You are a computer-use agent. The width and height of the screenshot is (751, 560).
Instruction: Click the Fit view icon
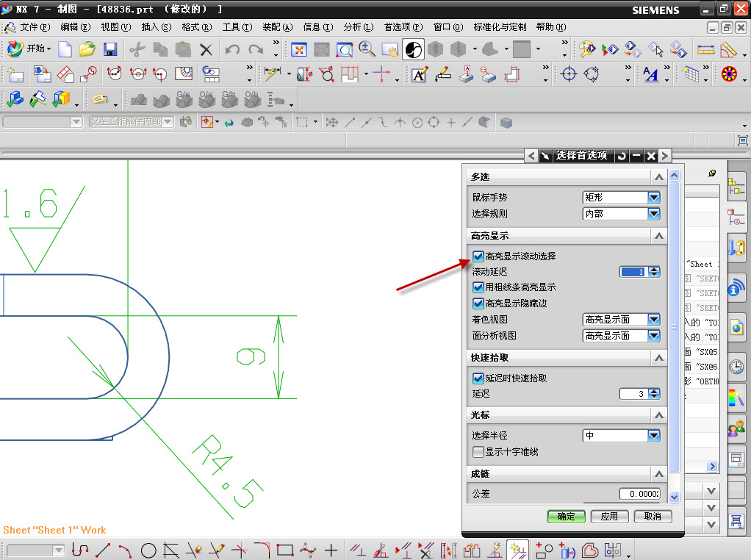299,49
